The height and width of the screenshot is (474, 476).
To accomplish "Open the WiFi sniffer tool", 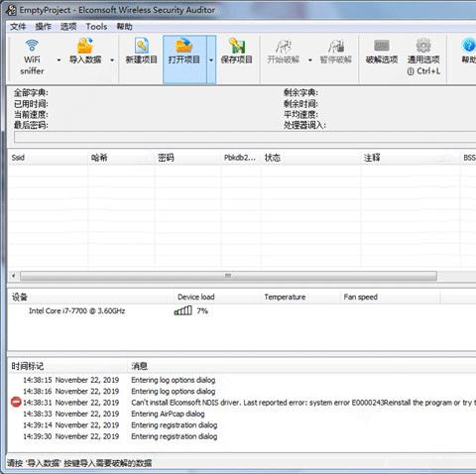I will pos(32,57).
